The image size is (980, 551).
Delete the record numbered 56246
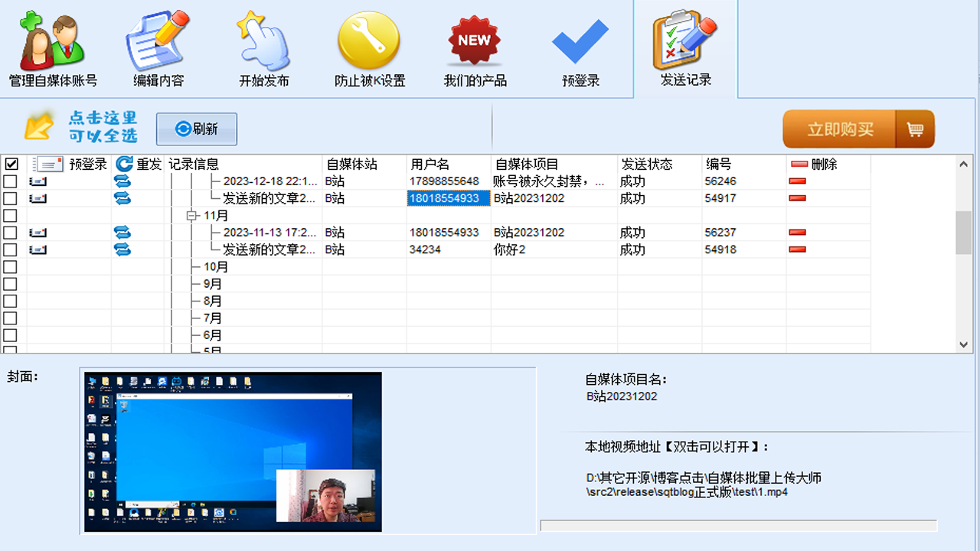(x=797, y=181)
